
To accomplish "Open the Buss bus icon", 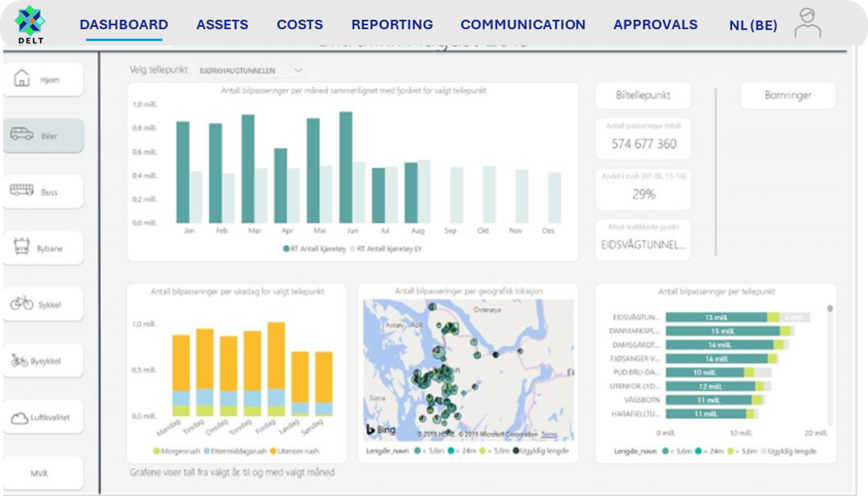I will tap(22, 191).
